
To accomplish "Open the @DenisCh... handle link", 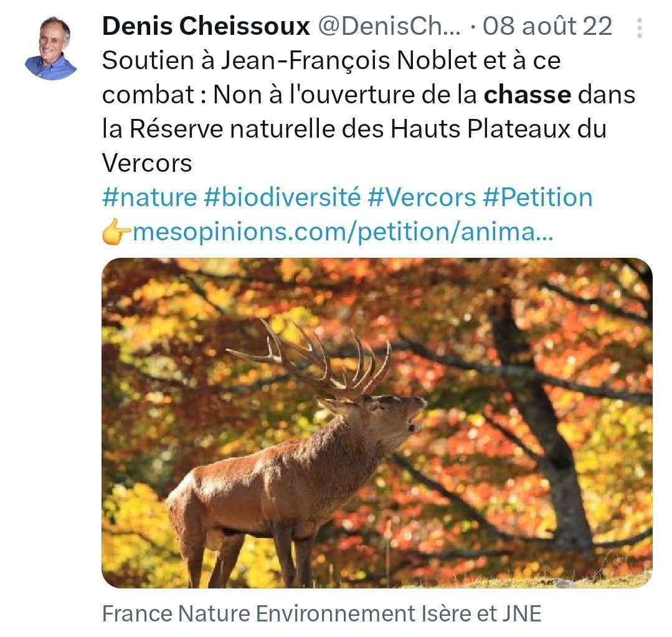I will pos(390,26).
